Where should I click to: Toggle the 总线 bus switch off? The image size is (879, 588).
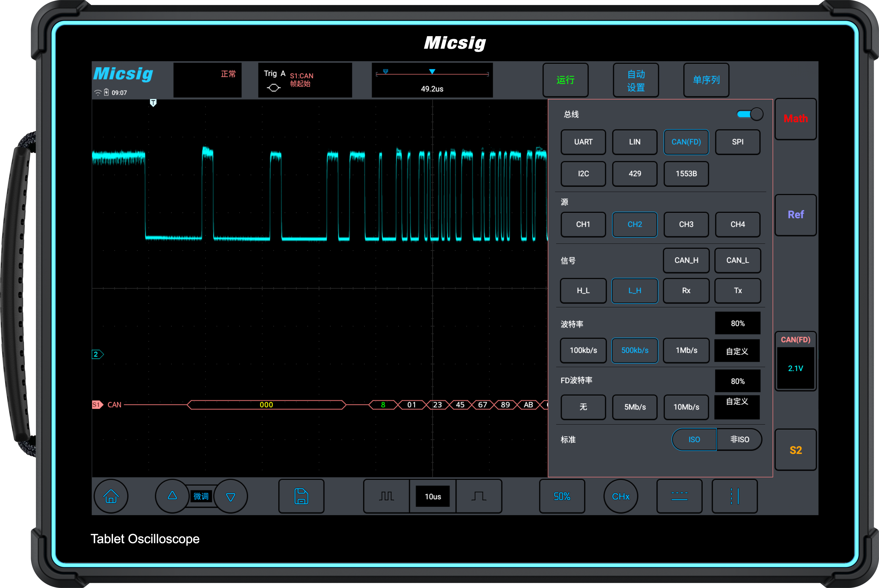coord(750,114)
